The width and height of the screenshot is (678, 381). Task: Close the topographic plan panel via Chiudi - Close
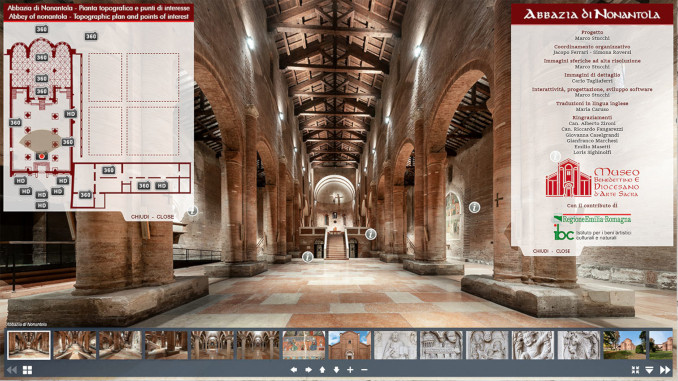pyautogui.click(x=152, y=217)
